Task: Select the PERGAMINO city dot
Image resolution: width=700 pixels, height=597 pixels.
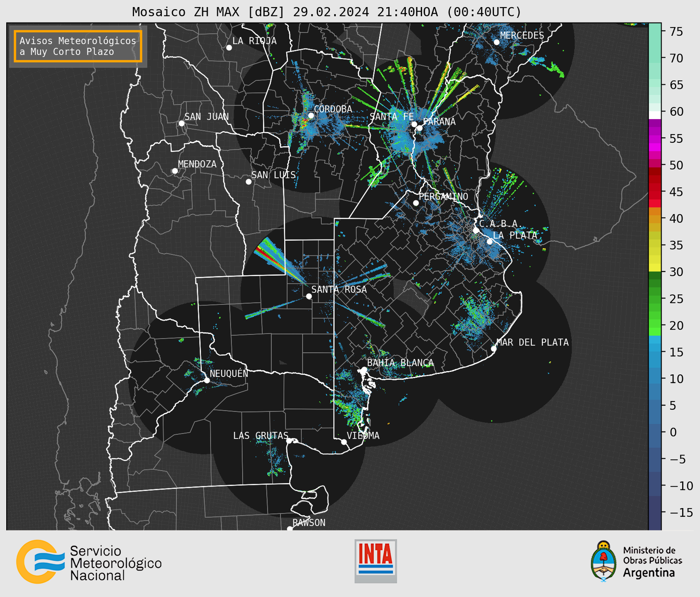Action: [416, 203]
